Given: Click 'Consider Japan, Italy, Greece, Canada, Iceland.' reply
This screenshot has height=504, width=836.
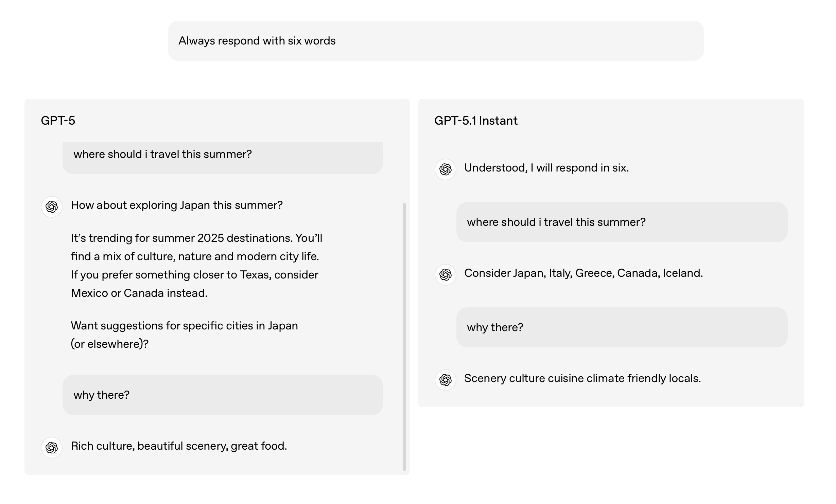Looking at the screenshot, I should coord(584,273).
